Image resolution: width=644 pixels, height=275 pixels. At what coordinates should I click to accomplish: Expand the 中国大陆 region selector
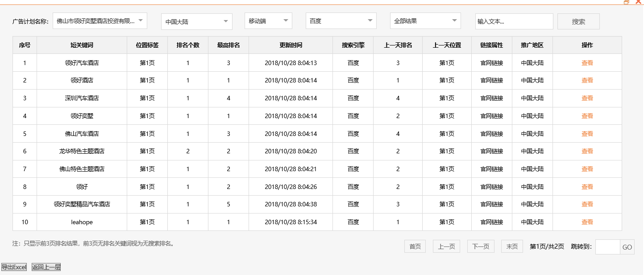196,21
